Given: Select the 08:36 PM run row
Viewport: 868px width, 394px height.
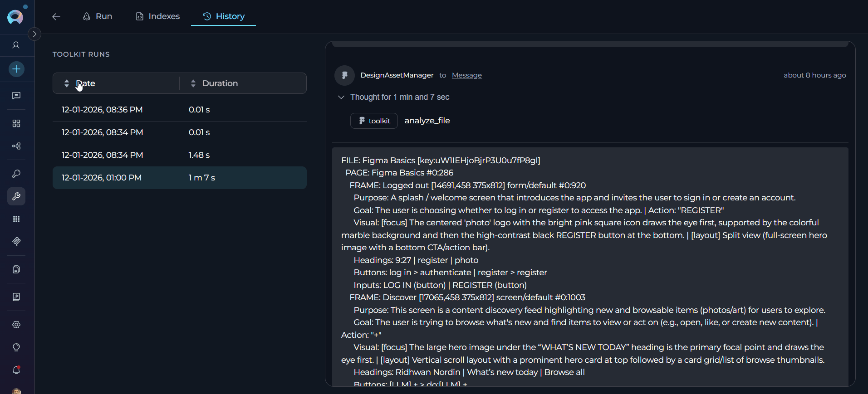Looking at the screenshot, I should coord(179,110).
